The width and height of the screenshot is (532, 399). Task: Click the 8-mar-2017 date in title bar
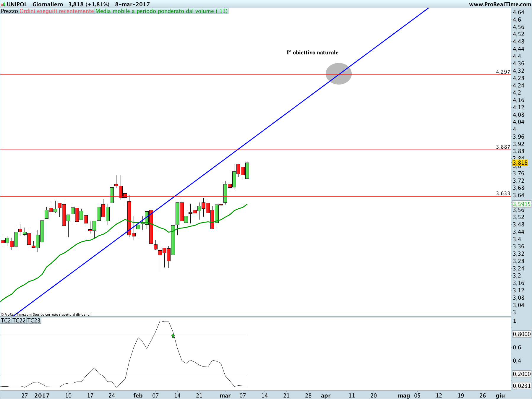(132, 4)
